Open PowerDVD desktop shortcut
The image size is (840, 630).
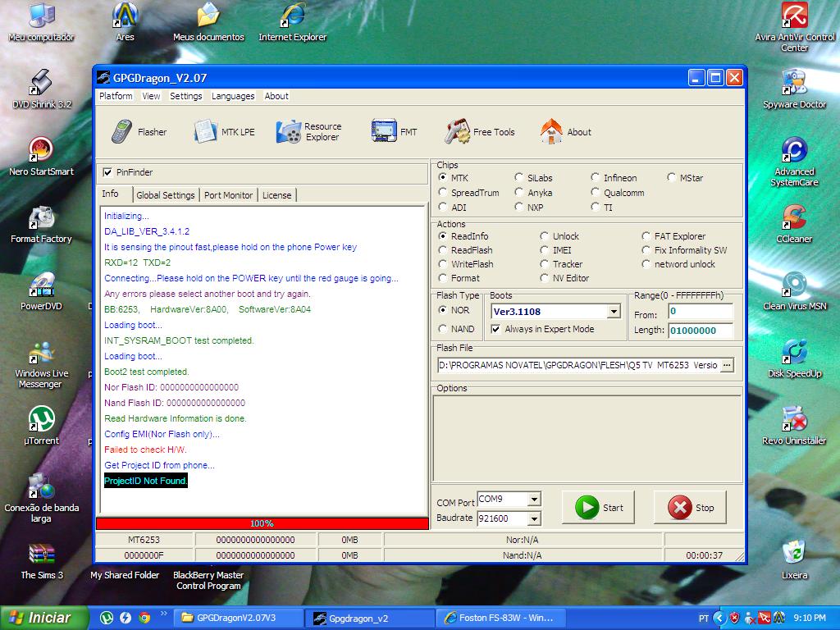[x=41, y=292]
